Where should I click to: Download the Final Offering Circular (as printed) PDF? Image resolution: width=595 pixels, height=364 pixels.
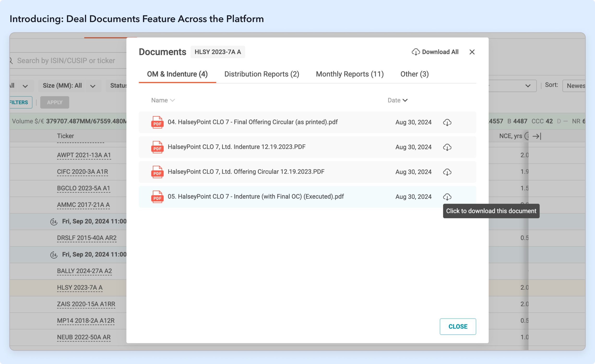[447, 122]
